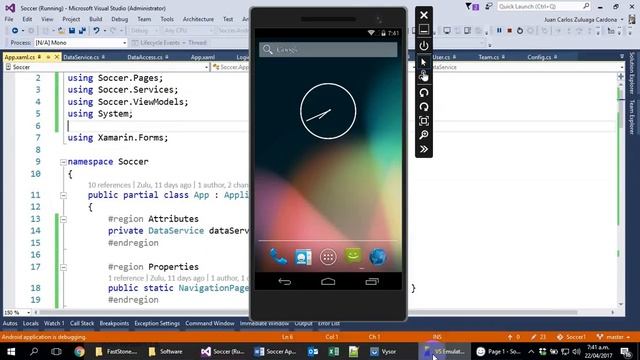Click the Soccer1 repository in status bar
Screen dimensions: 640x360
pos(571,337)
